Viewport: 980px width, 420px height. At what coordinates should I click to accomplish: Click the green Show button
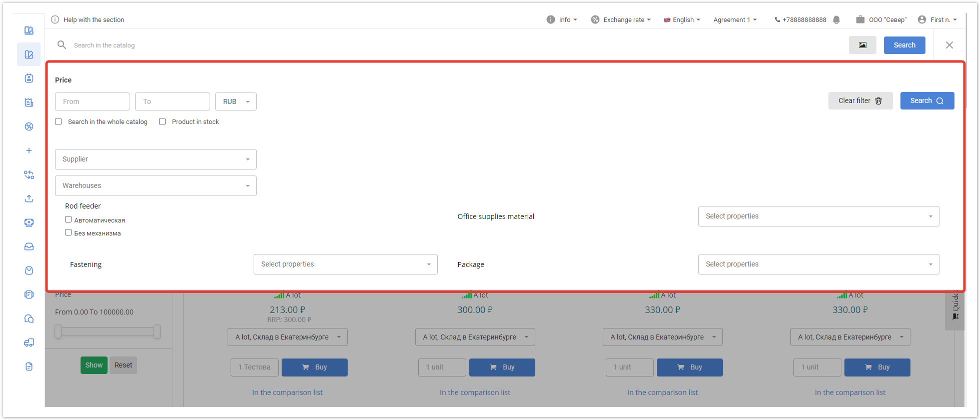94,365
